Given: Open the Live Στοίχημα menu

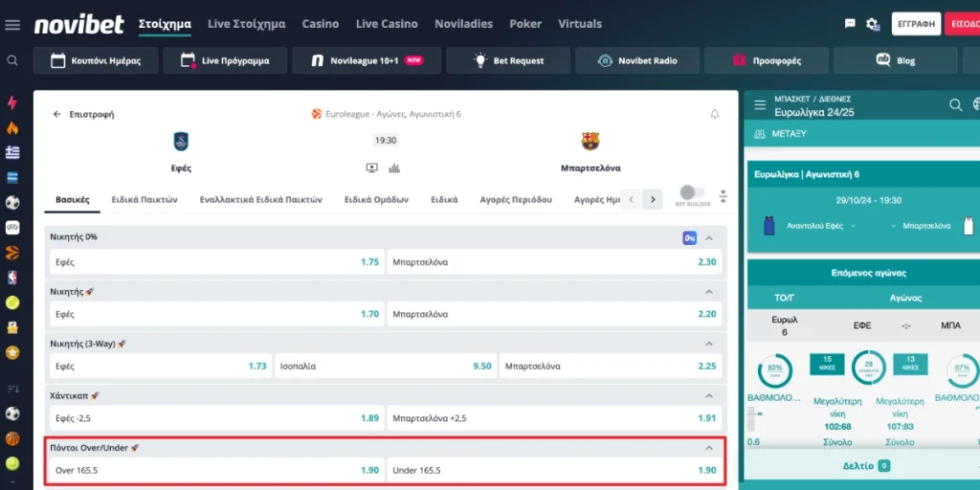Looking at the screenshot, I should [x=246, y=24].
